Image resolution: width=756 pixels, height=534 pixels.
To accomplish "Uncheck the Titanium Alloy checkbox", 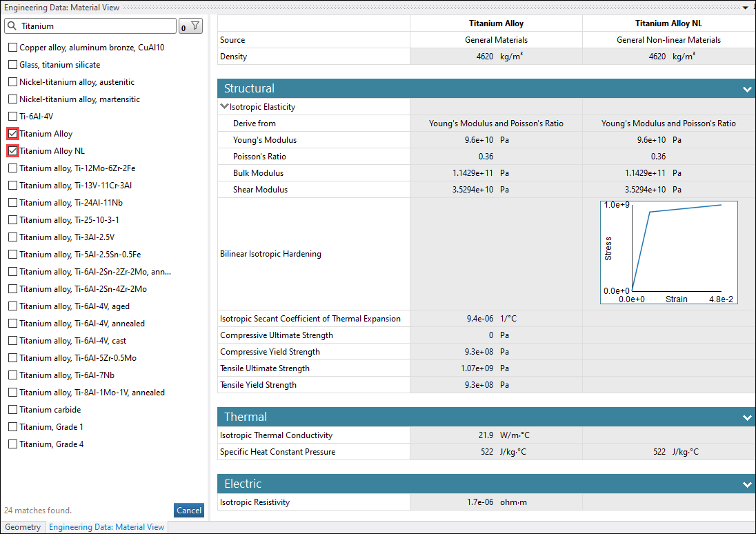I will point(13,134).
